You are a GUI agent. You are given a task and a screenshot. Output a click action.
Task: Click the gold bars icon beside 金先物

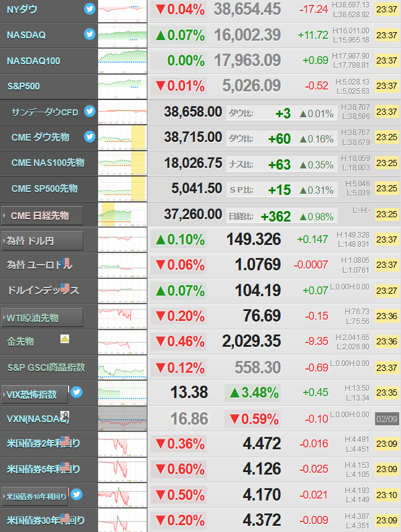coord(65,339)
